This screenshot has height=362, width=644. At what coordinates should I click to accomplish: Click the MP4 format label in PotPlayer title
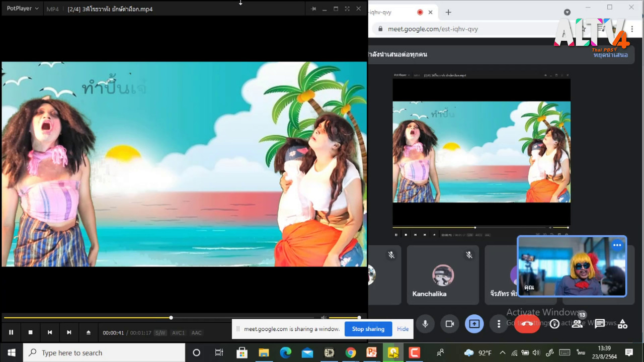tap(52, 9)
